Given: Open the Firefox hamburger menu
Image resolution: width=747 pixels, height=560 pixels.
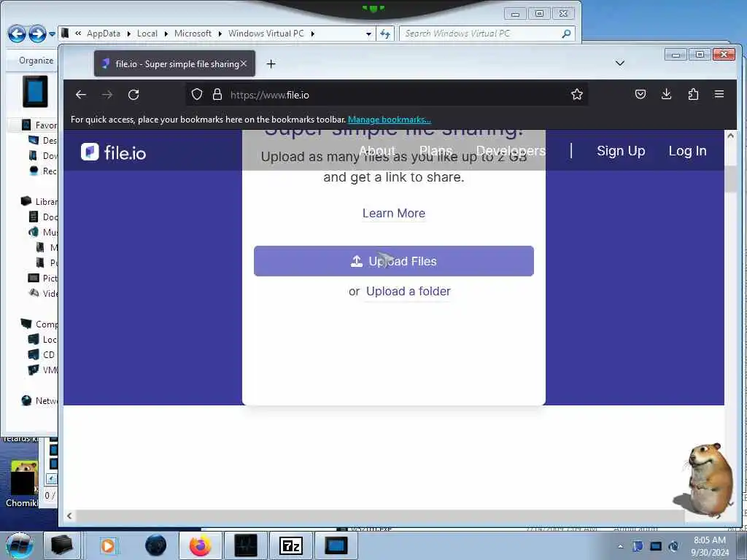Looking at the screenshot, I should 719,94.
